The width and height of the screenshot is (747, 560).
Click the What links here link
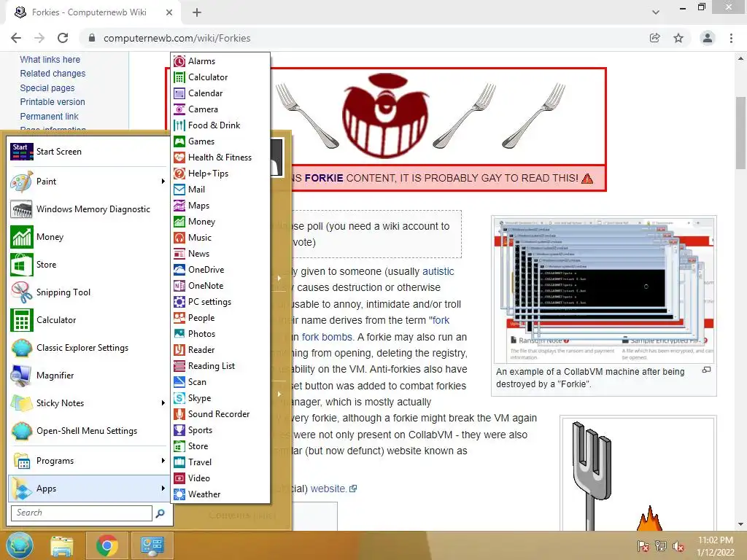(x=50, y=60)
